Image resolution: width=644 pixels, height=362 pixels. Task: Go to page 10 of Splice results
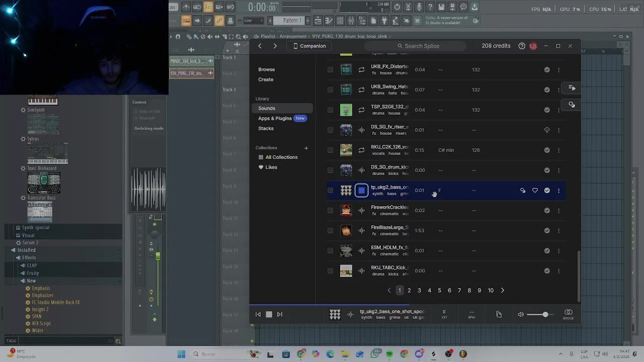pos(491,290)
